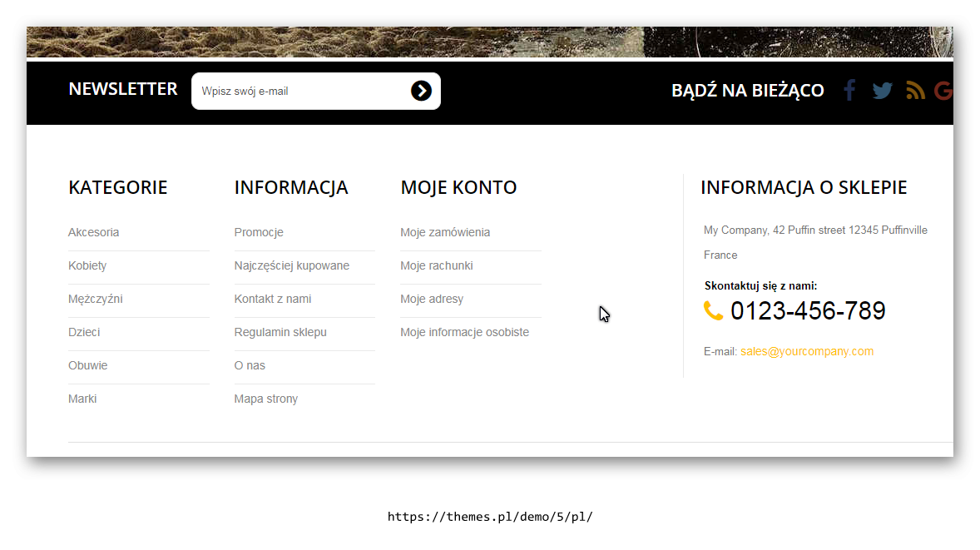Screen dimensions: 980x550
Task: View Moje rachunki
Action: coord(436,265)
